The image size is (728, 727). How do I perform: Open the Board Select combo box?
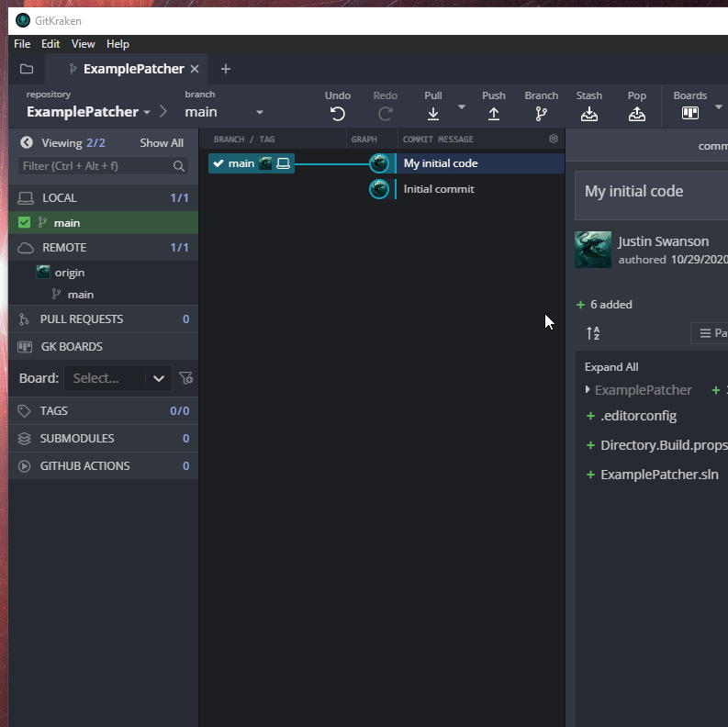tap(118, 378)
